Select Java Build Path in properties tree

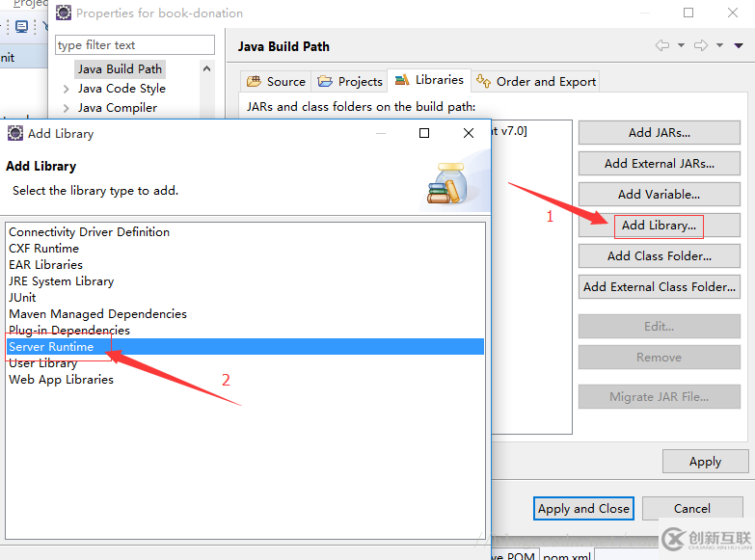coord(120,69)
